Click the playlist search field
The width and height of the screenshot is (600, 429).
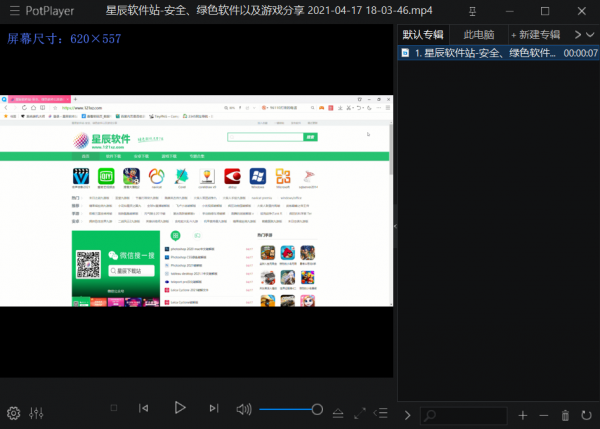[464, 415]
